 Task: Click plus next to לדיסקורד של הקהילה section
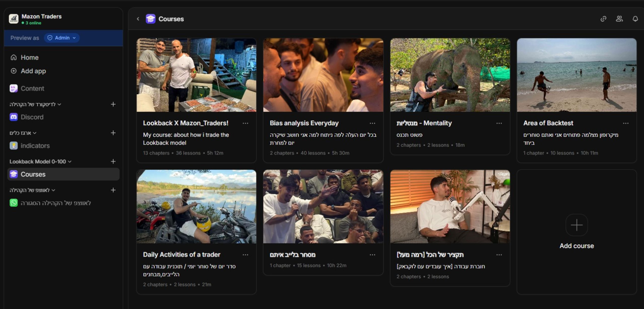pyautogui.click(x=113, y=104)
